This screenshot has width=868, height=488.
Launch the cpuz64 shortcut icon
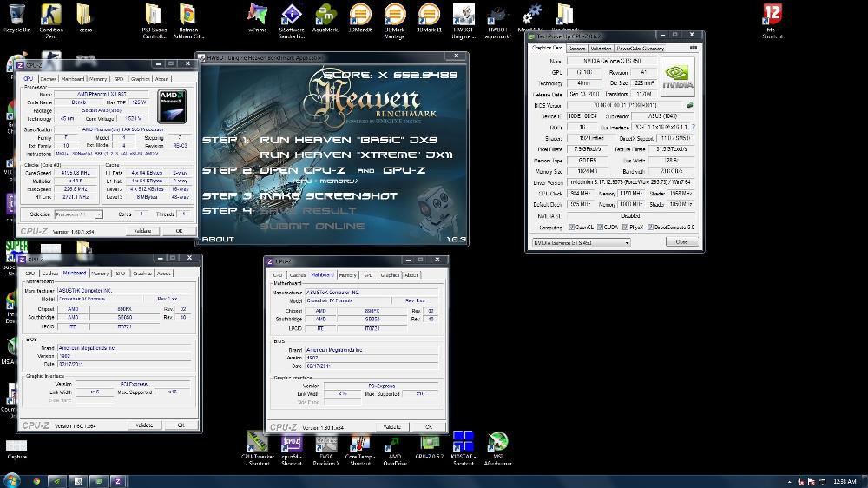click(291, 449)
